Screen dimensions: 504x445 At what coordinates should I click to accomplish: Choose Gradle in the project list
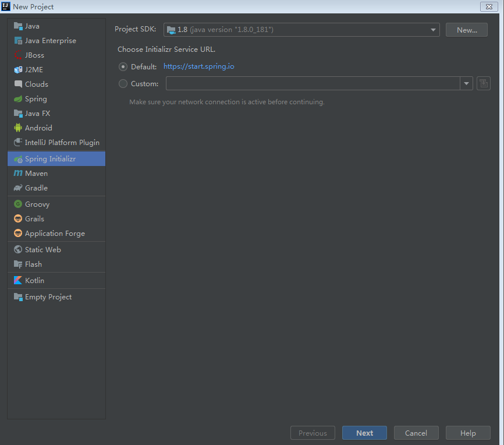[x=56, y=188]
